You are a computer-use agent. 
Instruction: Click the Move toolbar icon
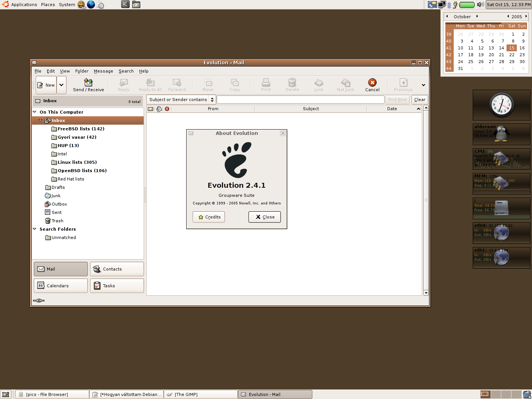tap(208, 82)
